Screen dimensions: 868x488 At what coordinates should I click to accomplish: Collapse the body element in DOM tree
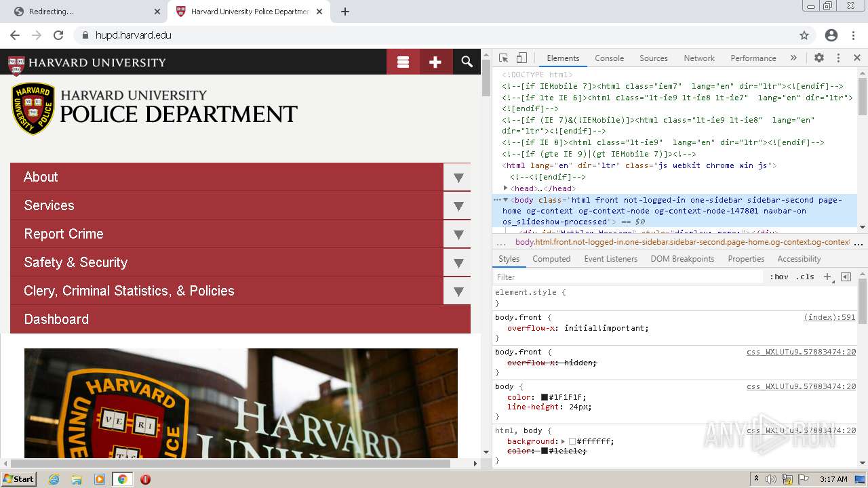506,200
